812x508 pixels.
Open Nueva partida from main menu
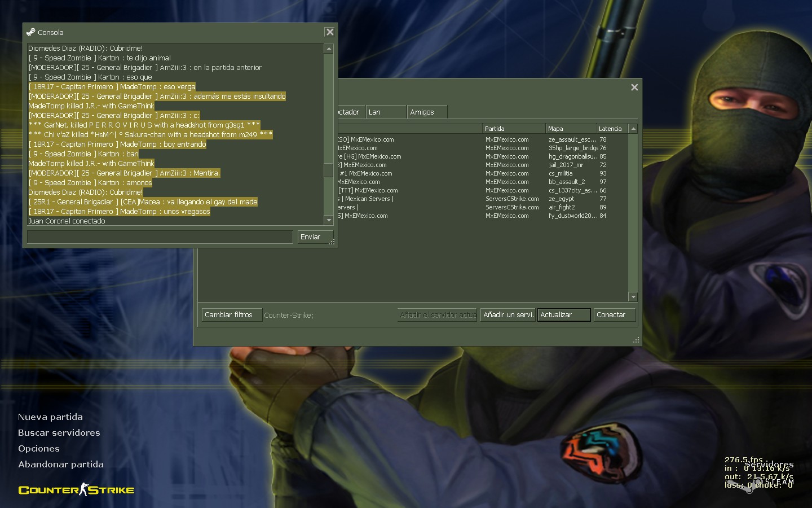pos(50,417)
